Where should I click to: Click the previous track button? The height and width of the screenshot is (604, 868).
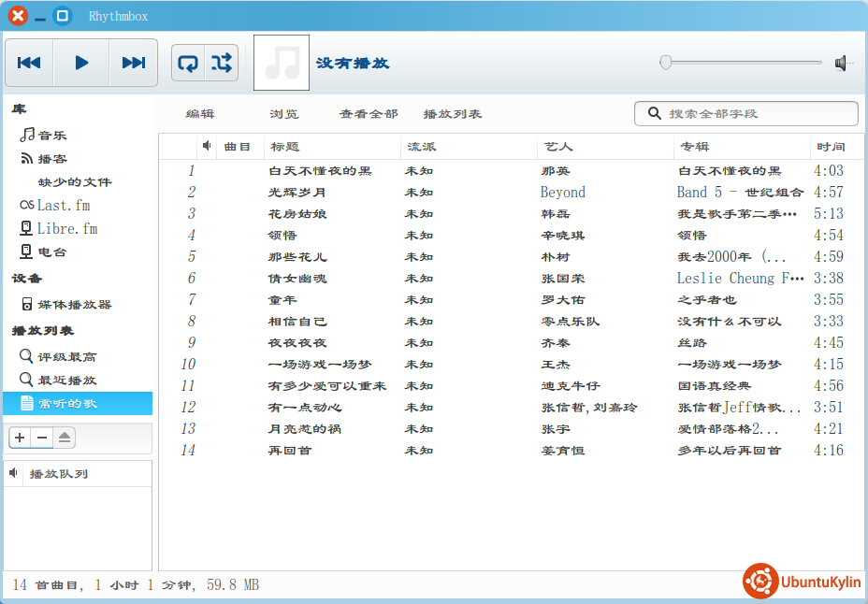(x=29, y=63)
